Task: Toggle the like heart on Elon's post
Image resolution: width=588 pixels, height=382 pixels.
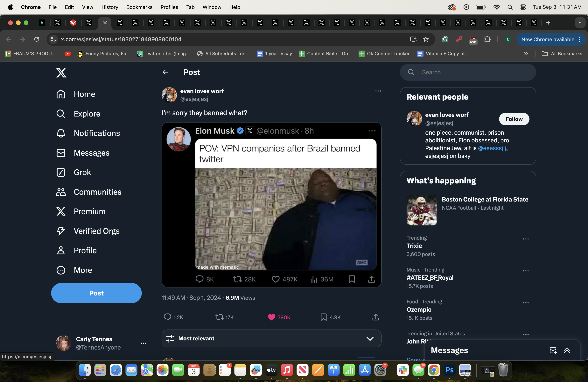Action: (275, 279)
